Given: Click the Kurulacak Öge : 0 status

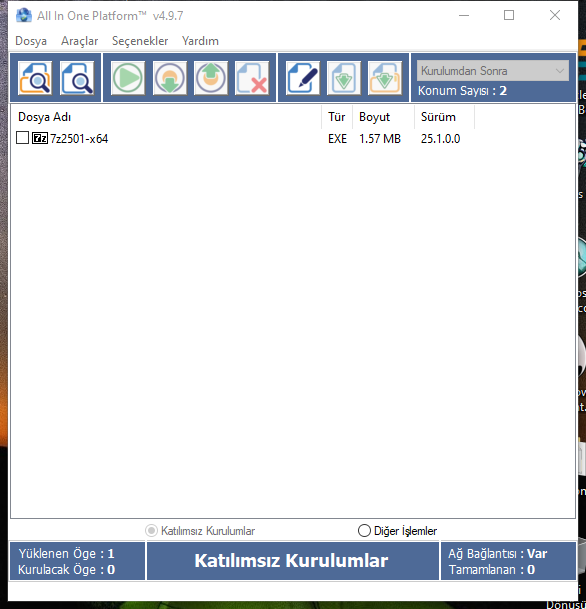Looking at the screenshot, I should click(x=66, y=570).
